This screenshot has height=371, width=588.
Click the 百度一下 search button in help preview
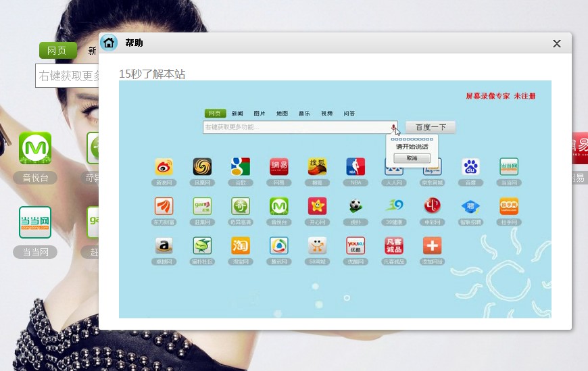coord(431,127)
